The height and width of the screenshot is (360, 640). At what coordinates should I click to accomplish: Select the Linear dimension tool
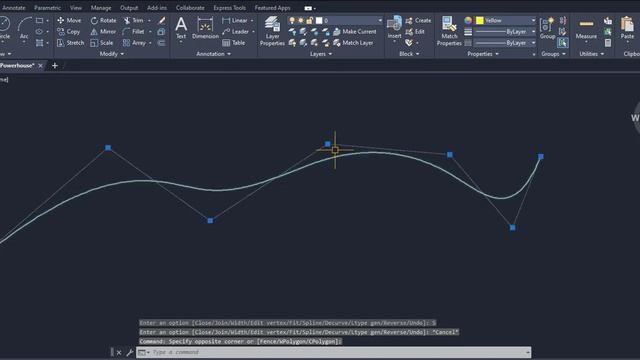pos(235,20)
